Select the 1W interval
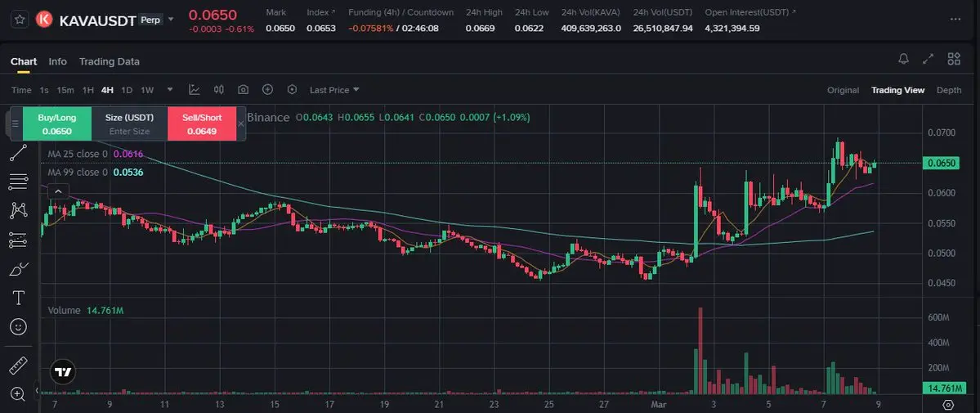Image resolution: width=980 pixels, height=413 pixels. (x=147, y=90)
